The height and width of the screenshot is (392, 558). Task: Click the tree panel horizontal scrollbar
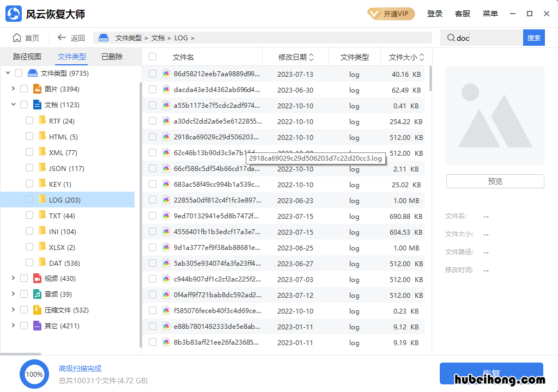21,354
